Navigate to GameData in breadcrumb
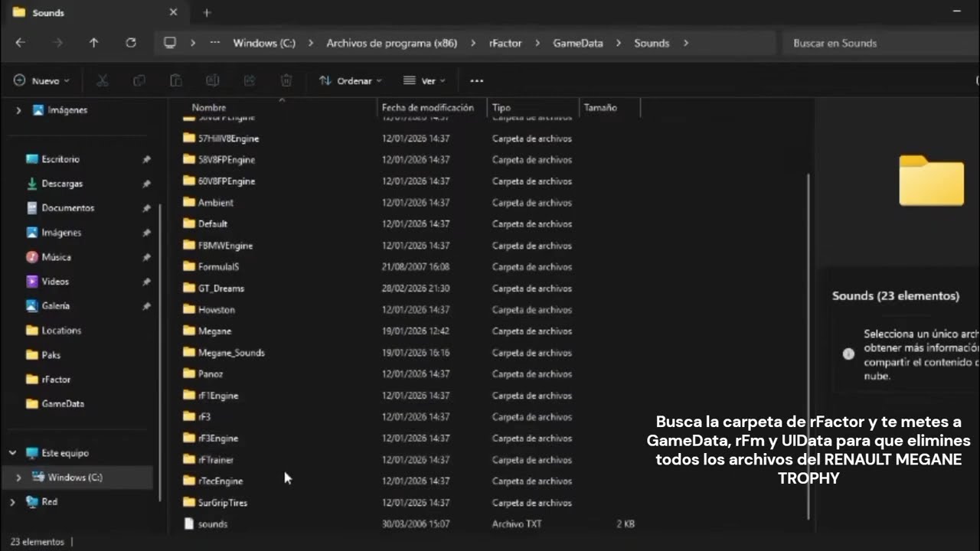 578,43
